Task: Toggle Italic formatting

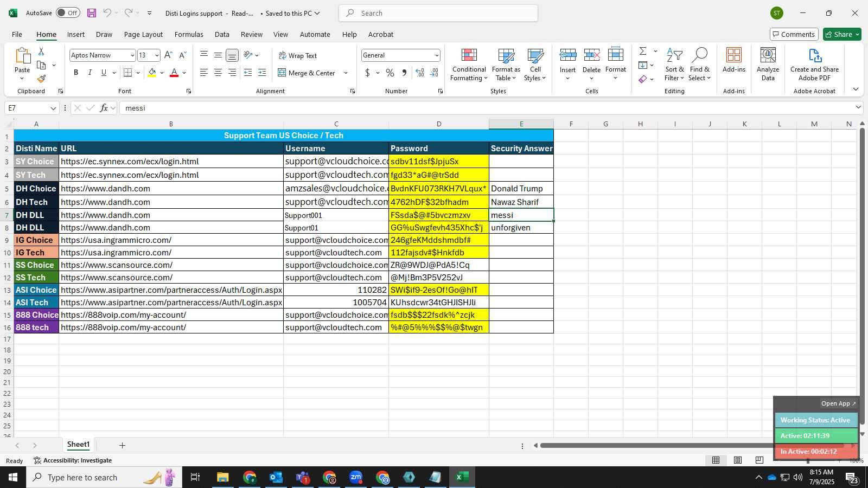Action: click(90, 73)
